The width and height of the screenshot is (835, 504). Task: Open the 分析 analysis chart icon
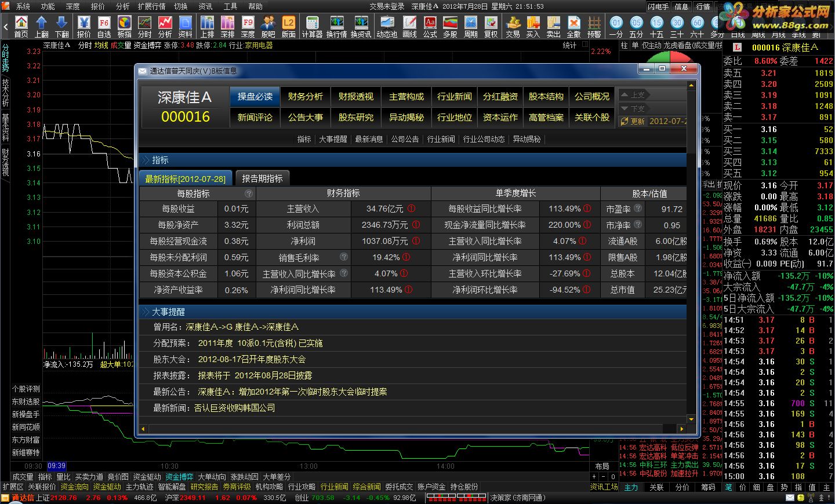[x=165, y=26]
